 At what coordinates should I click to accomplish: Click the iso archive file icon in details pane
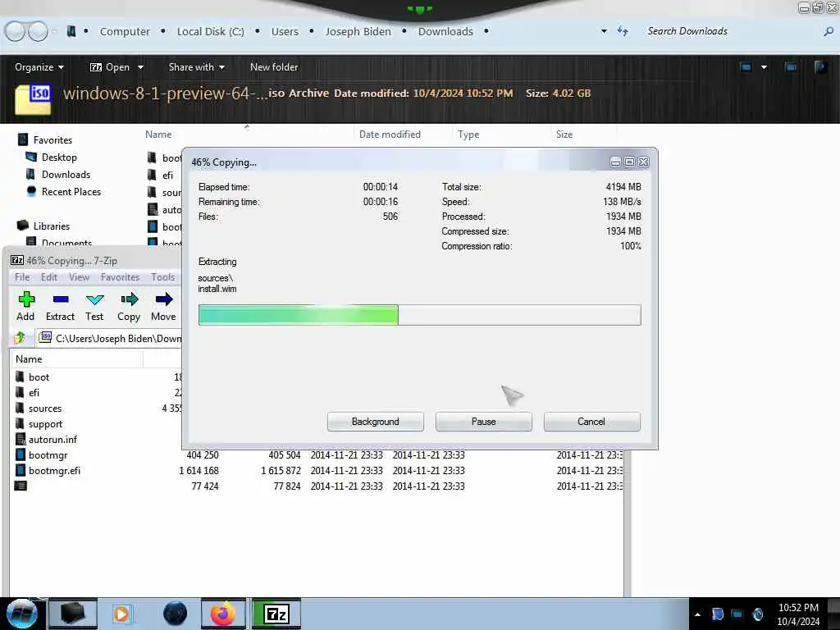(33, 99)
